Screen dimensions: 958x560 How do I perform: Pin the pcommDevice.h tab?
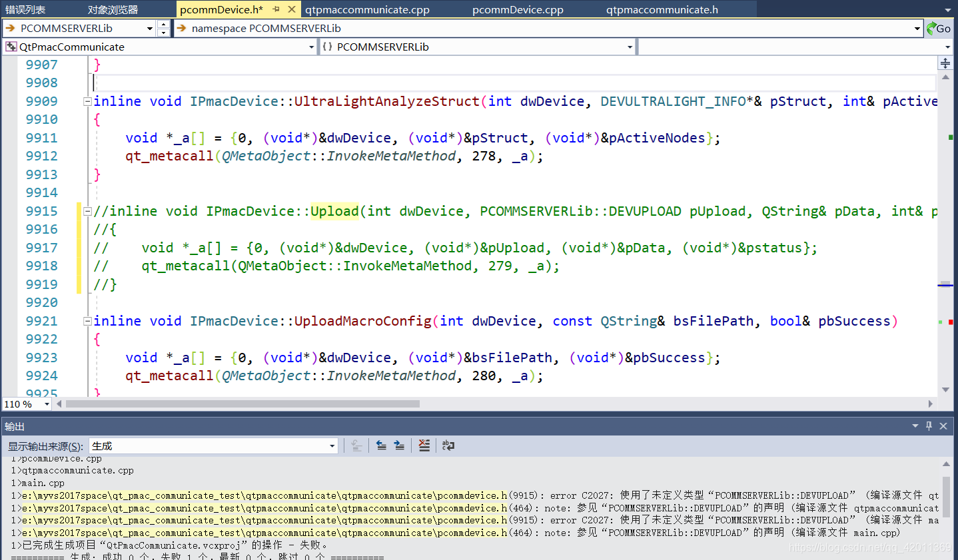pos(276,9)
